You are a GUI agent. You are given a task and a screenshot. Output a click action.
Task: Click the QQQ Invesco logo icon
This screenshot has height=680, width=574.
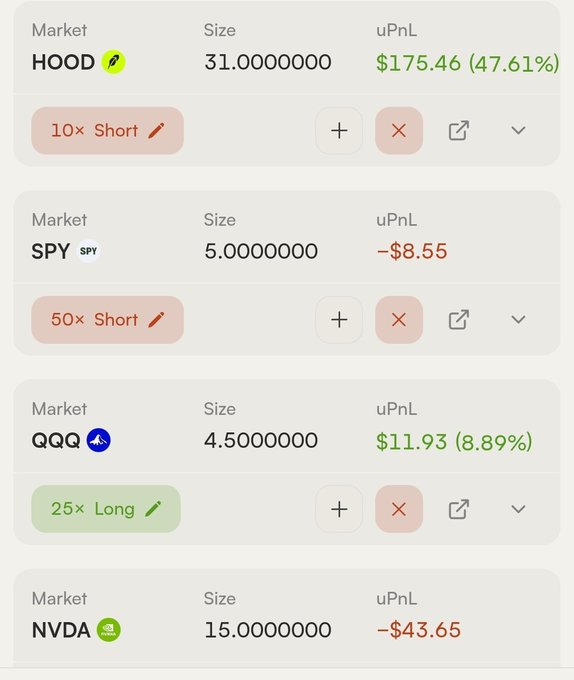point(99,440)
